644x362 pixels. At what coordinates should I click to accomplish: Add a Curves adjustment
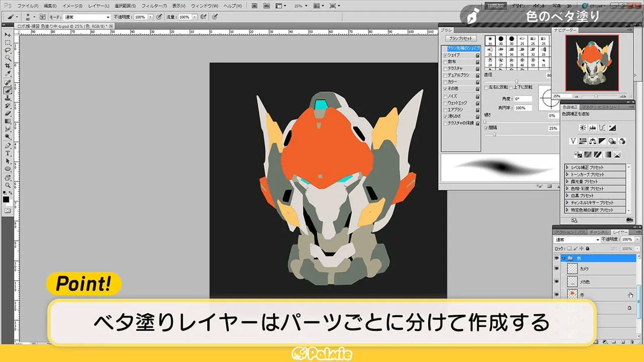(x=602, y=128)
